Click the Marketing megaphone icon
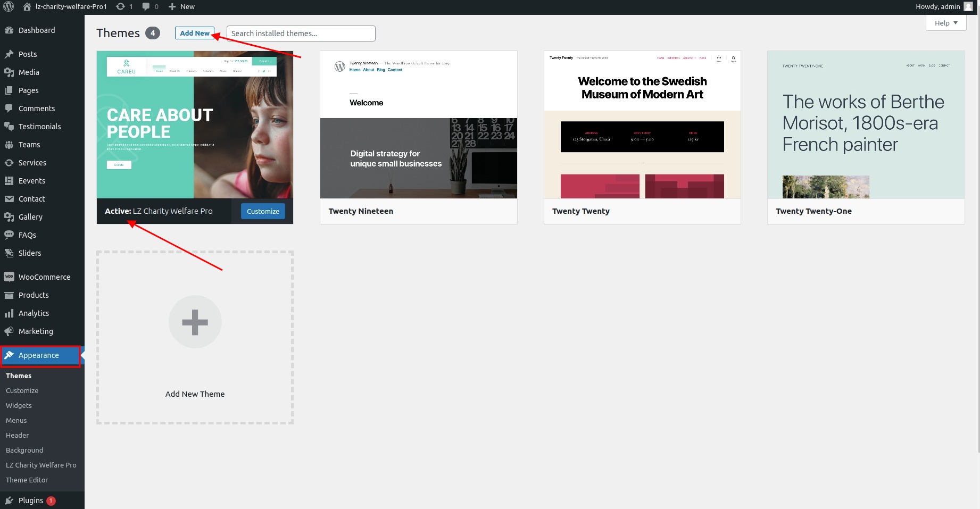The image size is (980, 509). coord(9,331)
